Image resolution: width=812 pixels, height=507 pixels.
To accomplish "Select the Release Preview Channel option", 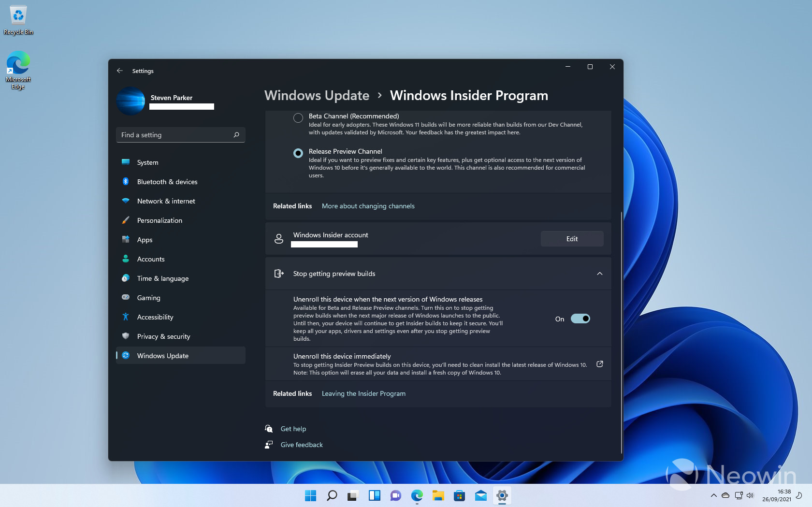I will tap(298, 153).
